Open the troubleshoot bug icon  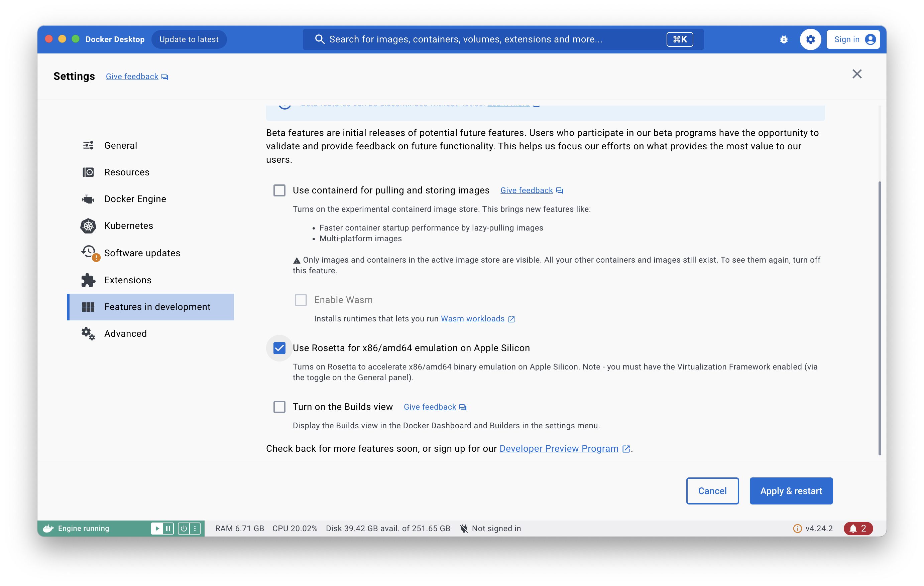click(784, 39)
